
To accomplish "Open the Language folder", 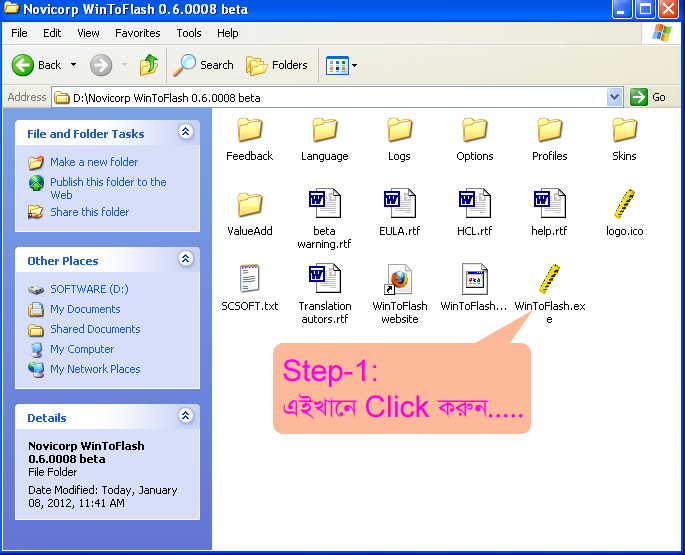I will [325, 139].
